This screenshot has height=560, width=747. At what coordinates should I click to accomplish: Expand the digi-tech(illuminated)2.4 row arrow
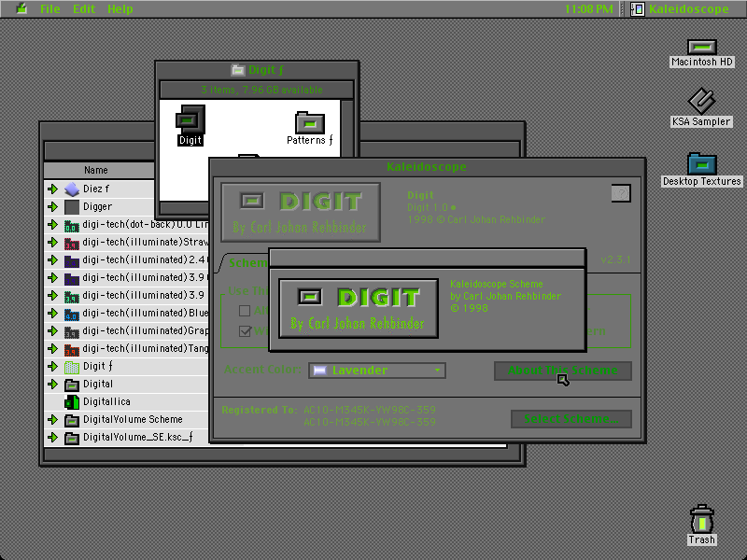pyautogui.click(x=53, y=260)
